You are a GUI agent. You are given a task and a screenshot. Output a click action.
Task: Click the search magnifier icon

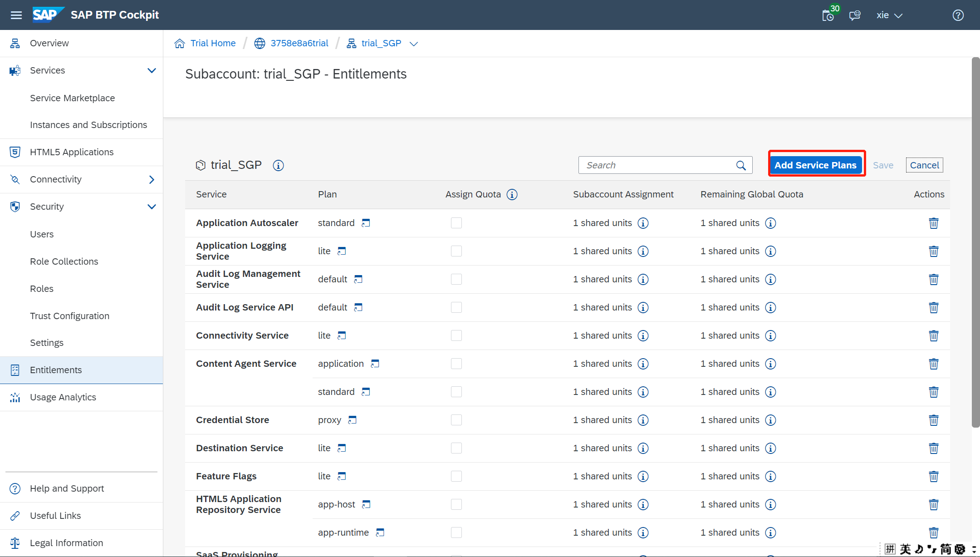741,166
